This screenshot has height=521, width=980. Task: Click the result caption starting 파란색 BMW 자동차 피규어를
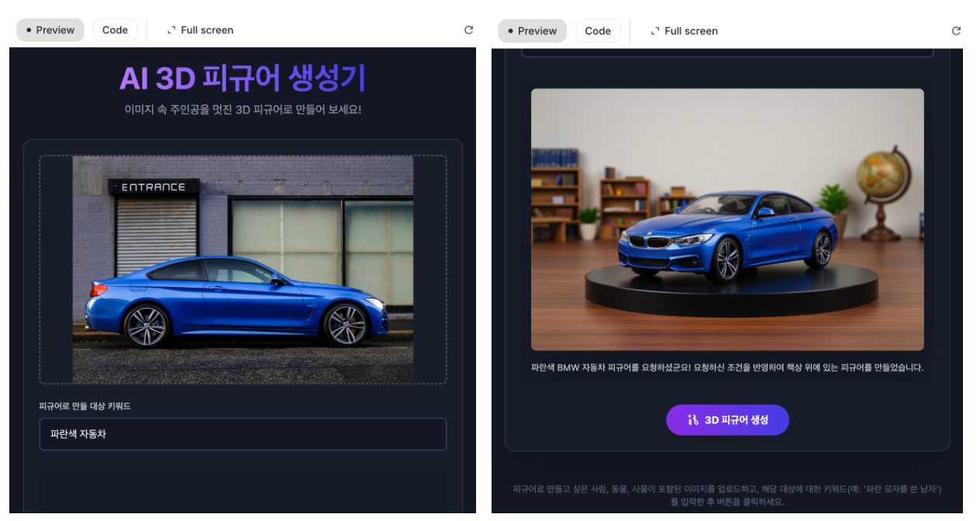point(727,367)
